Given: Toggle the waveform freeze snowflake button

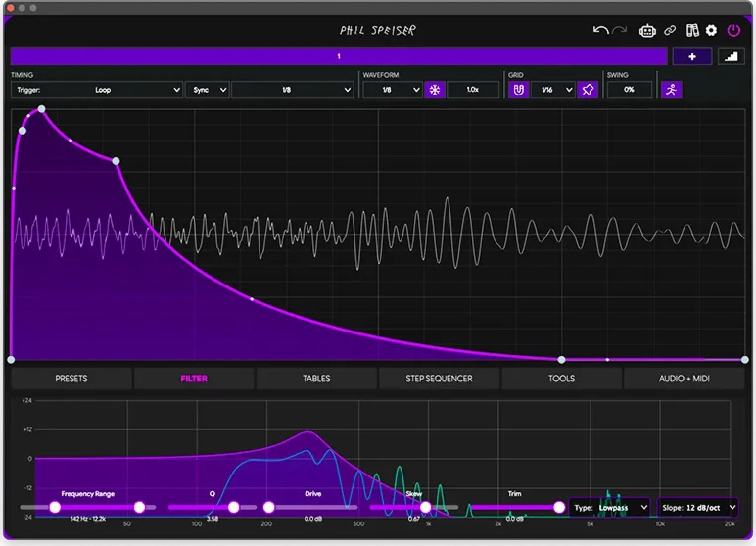Looking at the screenshot, I should tap(435, 90).
